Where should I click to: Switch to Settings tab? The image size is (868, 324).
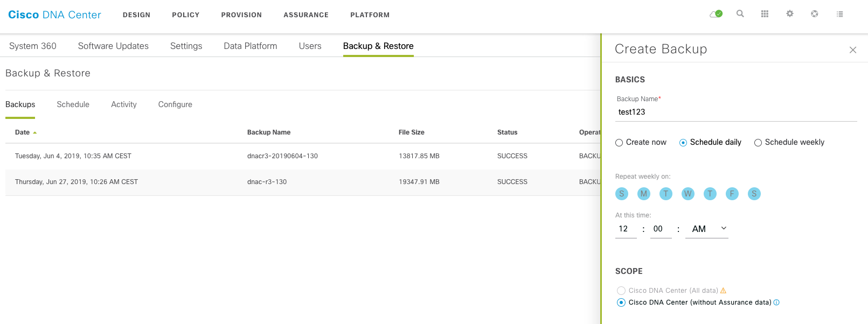[x=186, y=46]
